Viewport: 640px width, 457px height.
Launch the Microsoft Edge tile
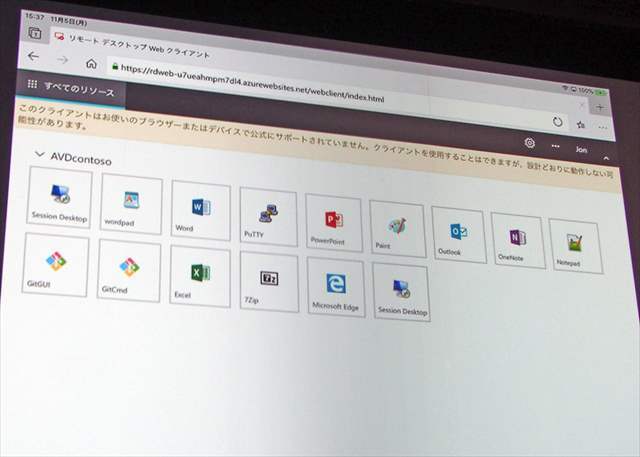click(336, 287)
